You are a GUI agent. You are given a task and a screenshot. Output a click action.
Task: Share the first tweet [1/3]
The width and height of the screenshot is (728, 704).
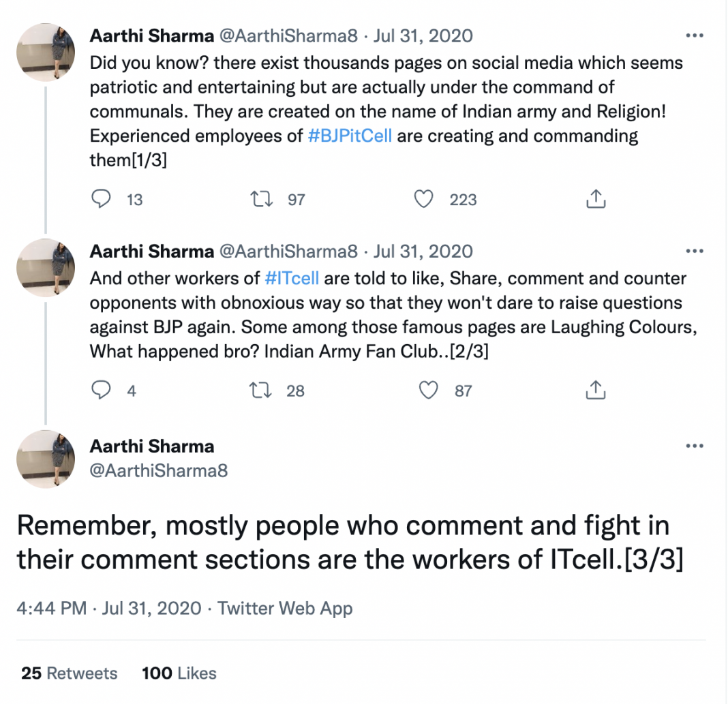[x=595, y=199]
